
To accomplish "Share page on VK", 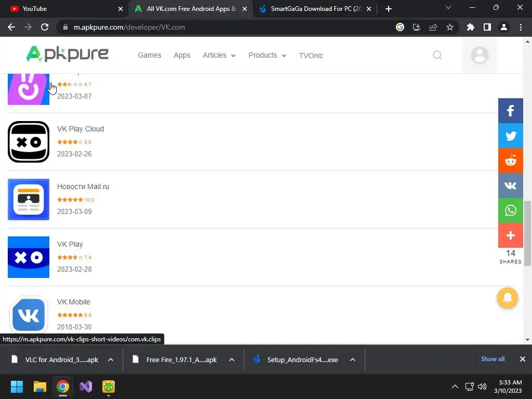I will [x=510, y=185].
